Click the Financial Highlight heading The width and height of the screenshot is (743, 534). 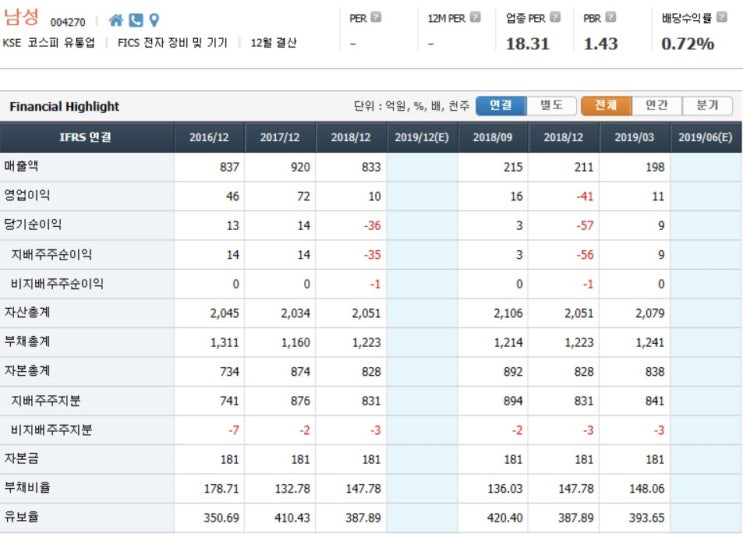tap(64, 107)
